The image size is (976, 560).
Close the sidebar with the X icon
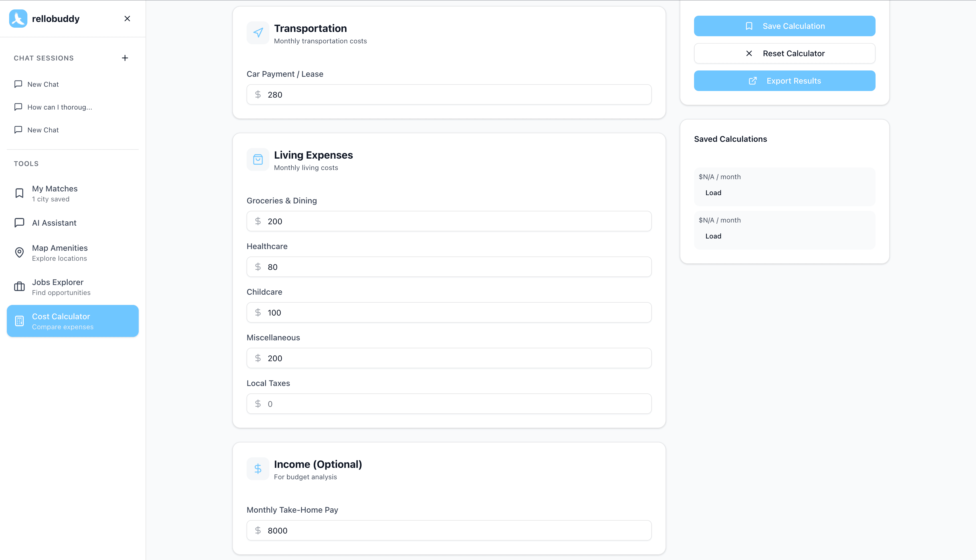(127, 19)
